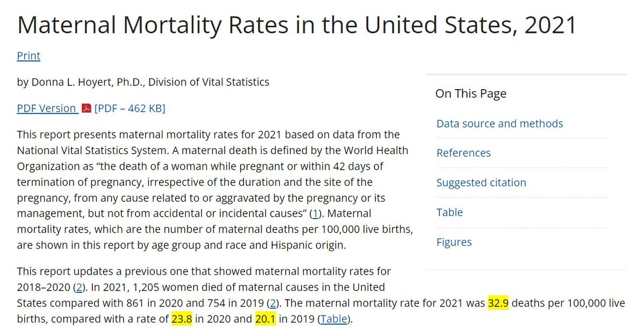Click the PDF – 462 KB size label
This screenshot has width=644, height=335.
coord(129,108)
